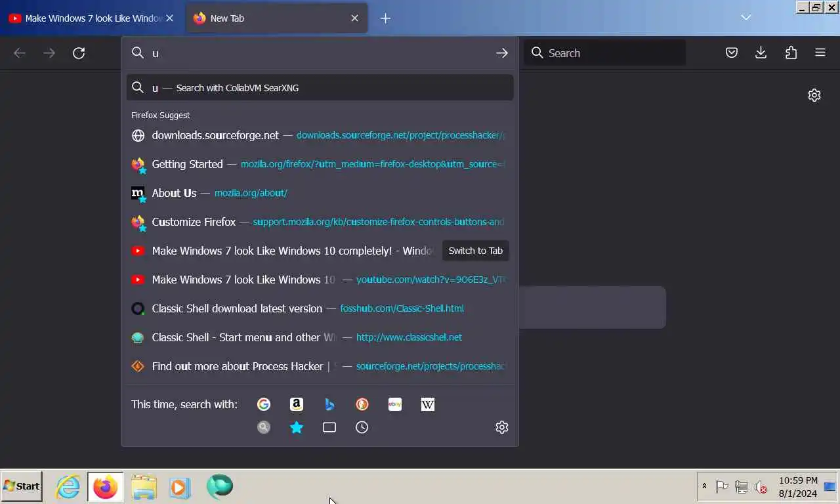Open the clock showing 10:59 PM
Image resolution: width=840 pixels, height=504 pixels.
click(x=798, y=487)
